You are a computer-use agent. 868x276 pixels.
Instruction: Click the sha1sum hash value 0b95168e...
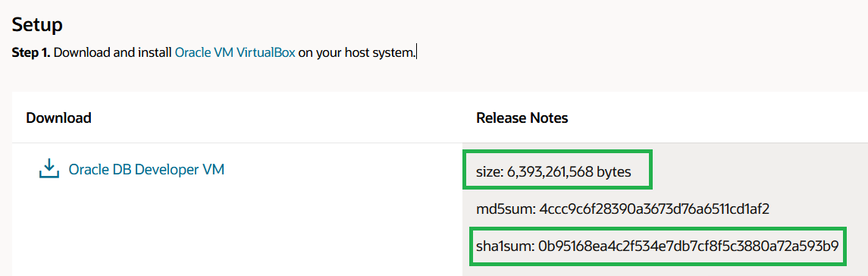click(686, 246)
